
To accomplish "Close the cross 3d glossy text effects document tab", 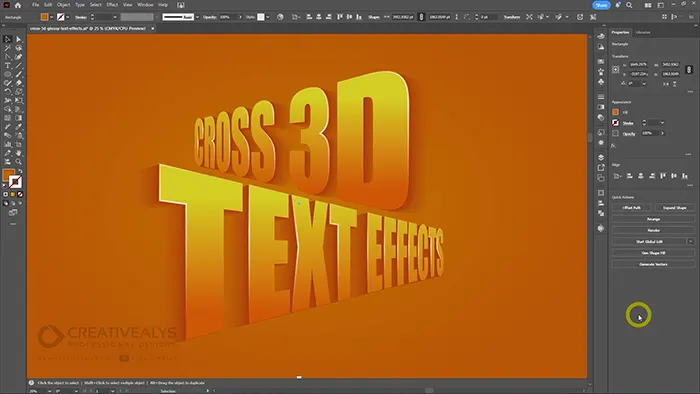I will tap(152, 28).
